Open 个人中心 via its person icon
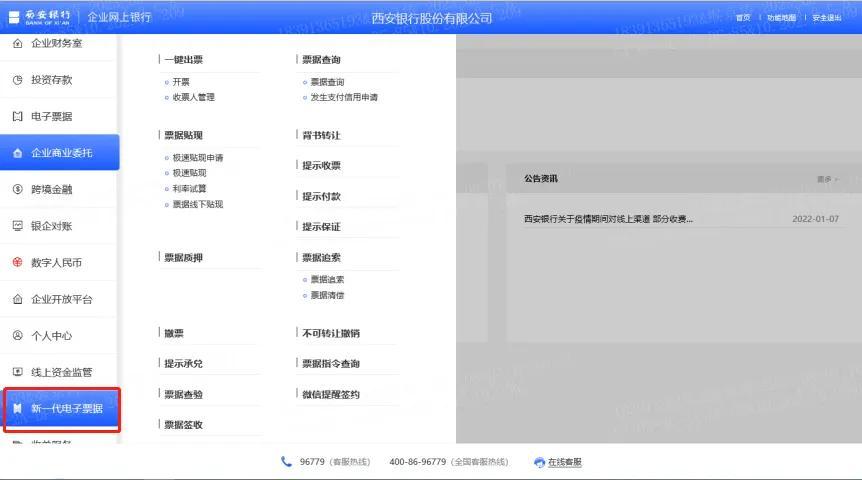Screen dimensions: 862x480 tap(18, 335)
